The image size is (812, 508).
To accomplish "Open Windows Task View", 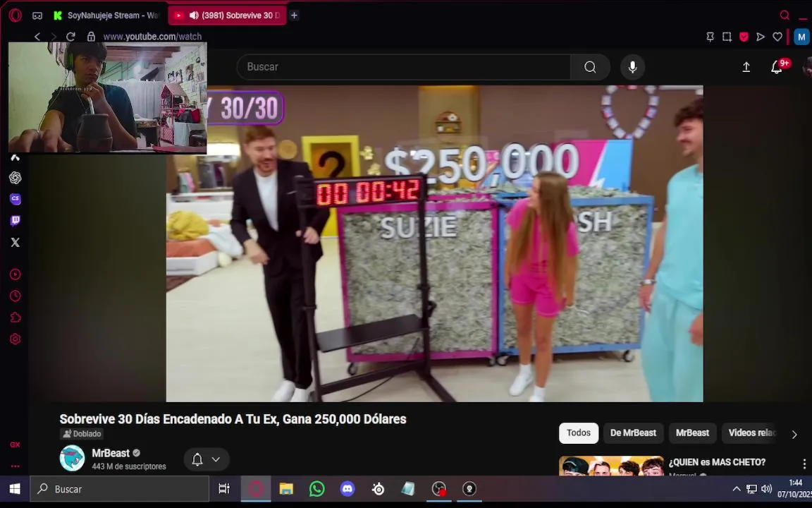I will (223, 489).
